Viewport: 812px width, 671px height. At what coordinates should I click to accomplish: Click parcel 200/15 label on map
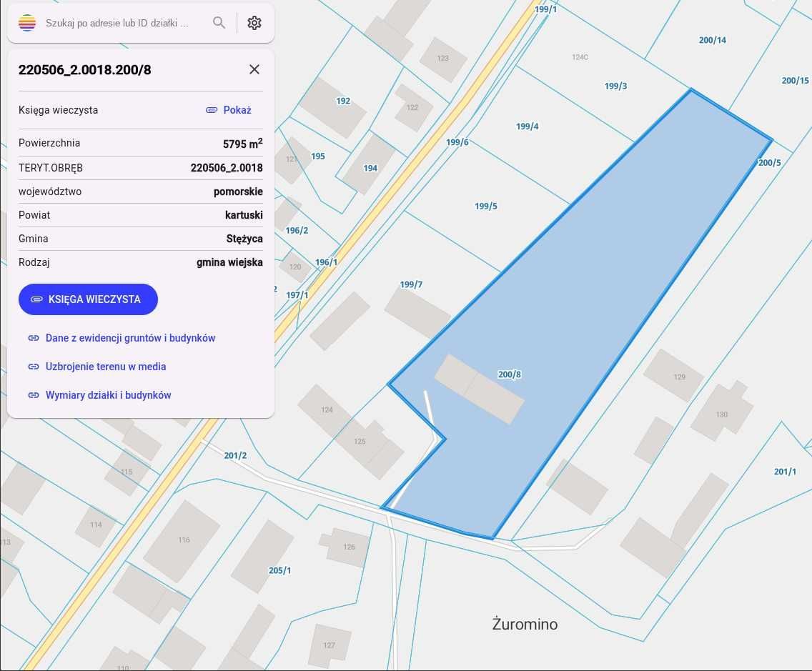(x=795, y=80)
